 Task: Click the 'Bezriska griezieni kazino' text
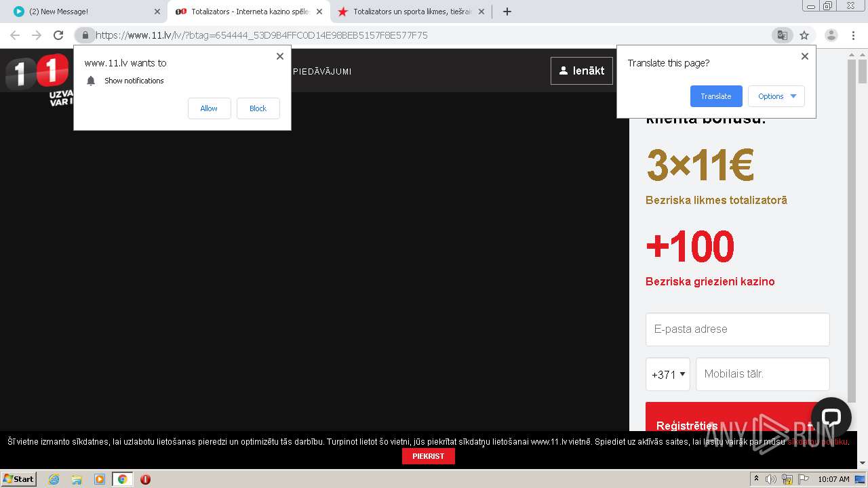[x=710, y=281]
